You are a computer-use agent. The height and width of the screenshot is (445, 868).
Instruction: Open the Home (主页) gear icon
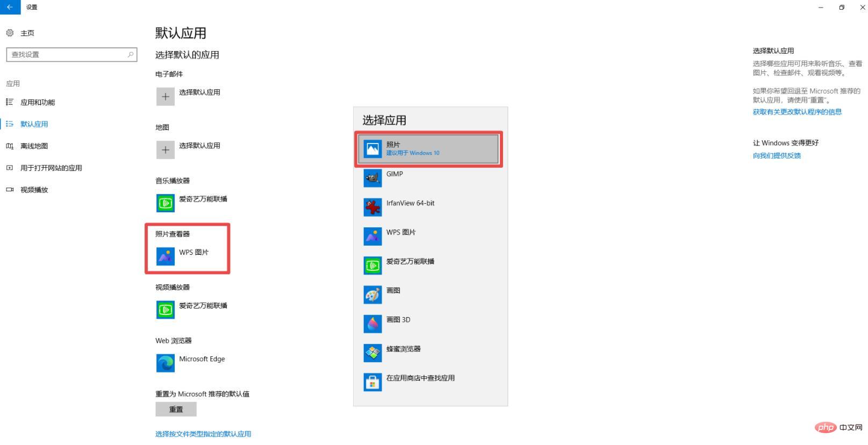coord(10,33)
